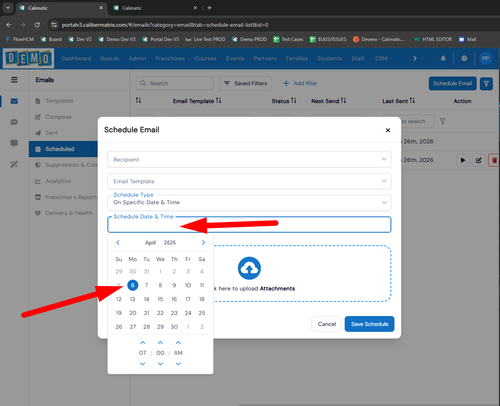Go to previous month in calendar
This screenshot has width=500, height=406.
118,242
